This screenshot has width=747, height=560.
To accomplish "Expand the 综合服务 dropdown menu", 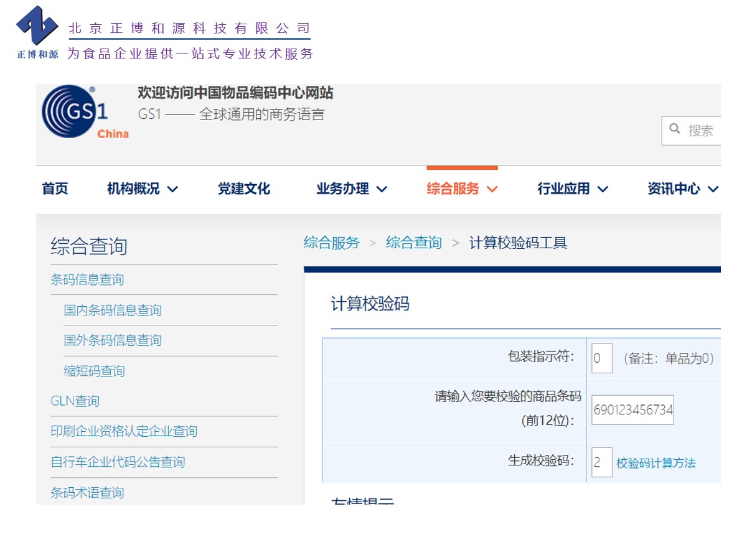I will (462, 189).
